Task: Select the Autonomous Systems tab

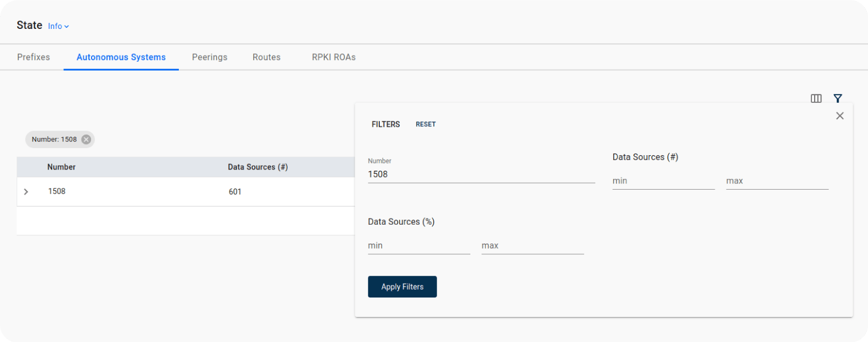Action: pos(121,57)
